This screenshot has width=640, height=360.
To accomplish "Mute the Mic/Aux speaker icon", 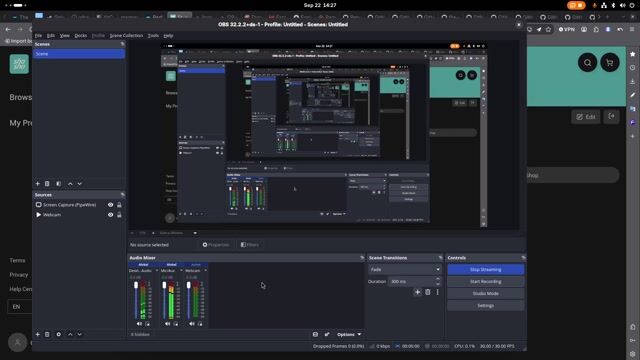I will point(167,324).
